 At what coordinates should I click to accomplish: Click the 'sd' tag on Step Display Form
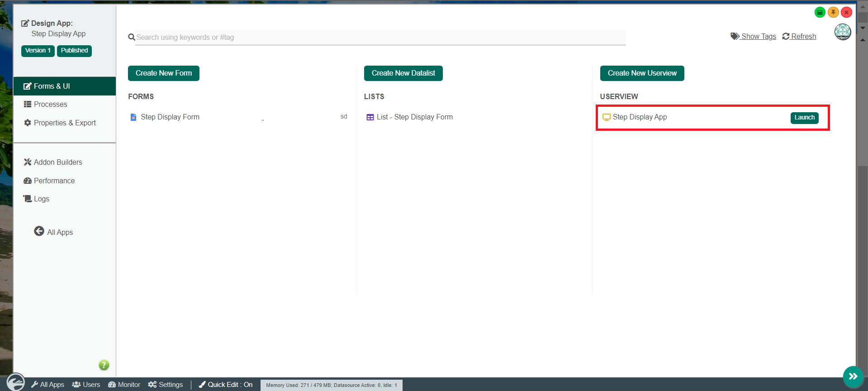pos(344,117)
